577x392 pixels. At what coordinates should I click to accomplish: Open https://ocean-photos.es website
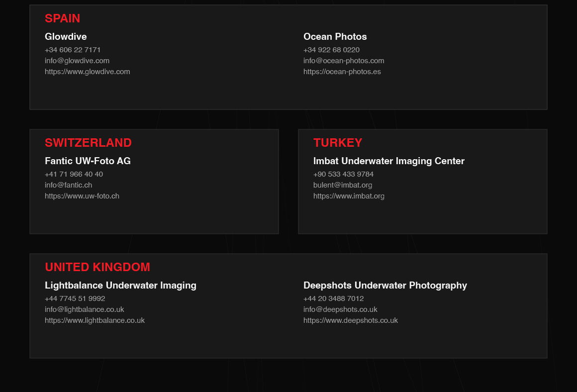click(342, 72)
